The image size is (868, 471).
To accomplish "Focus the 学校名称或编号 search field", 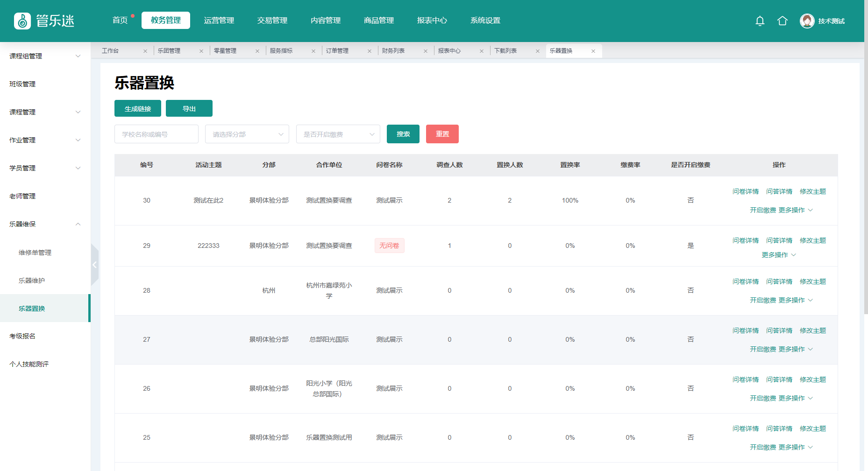I will pyautogui.click(x=156, y=134).
